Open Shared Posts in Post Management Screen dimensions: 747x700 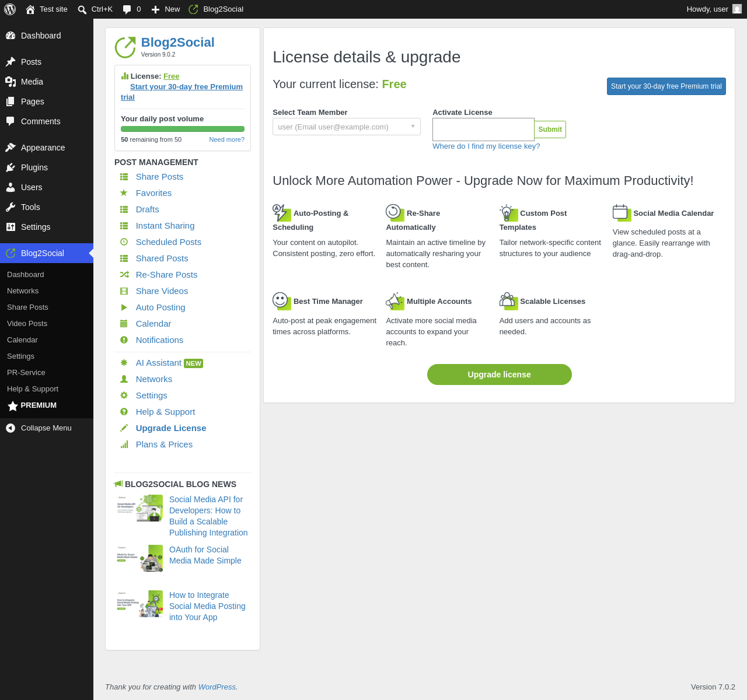coord(162,258)
